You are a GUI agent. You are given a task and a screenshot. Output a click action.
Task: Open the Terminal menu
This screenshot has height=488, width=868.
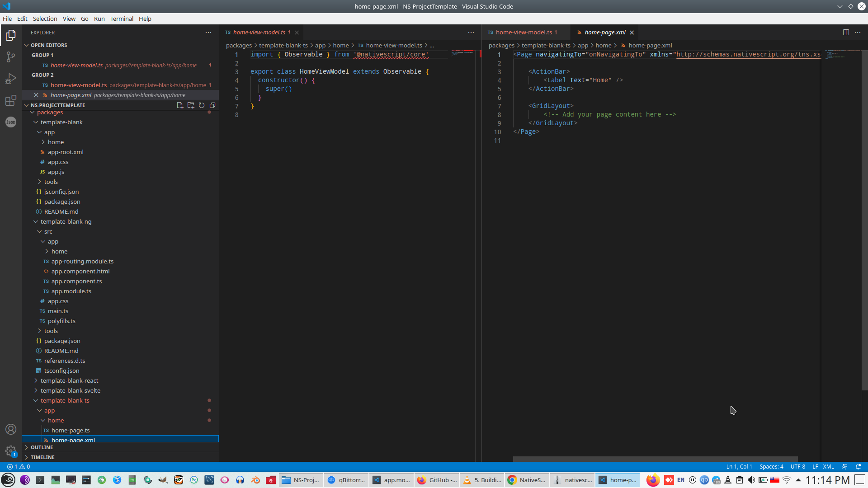(x=121, y=19)
